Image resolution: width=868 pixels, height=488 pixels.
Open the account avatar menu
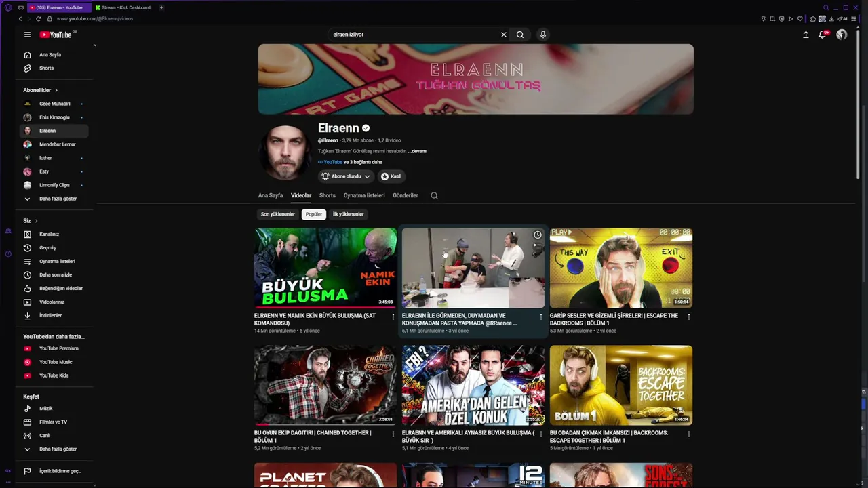tap(842, 35)
